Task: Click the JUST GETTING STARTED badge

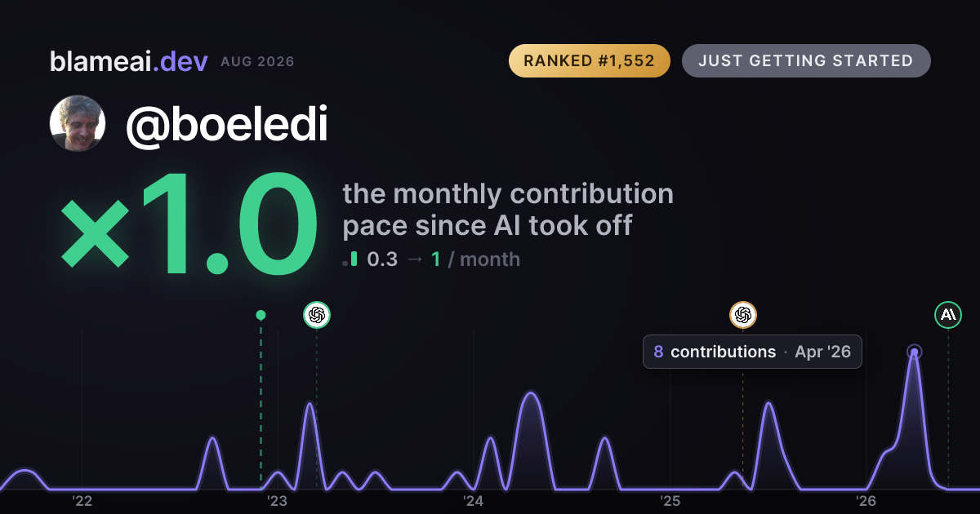Action: pyautogui.click(x=806, y=61)
